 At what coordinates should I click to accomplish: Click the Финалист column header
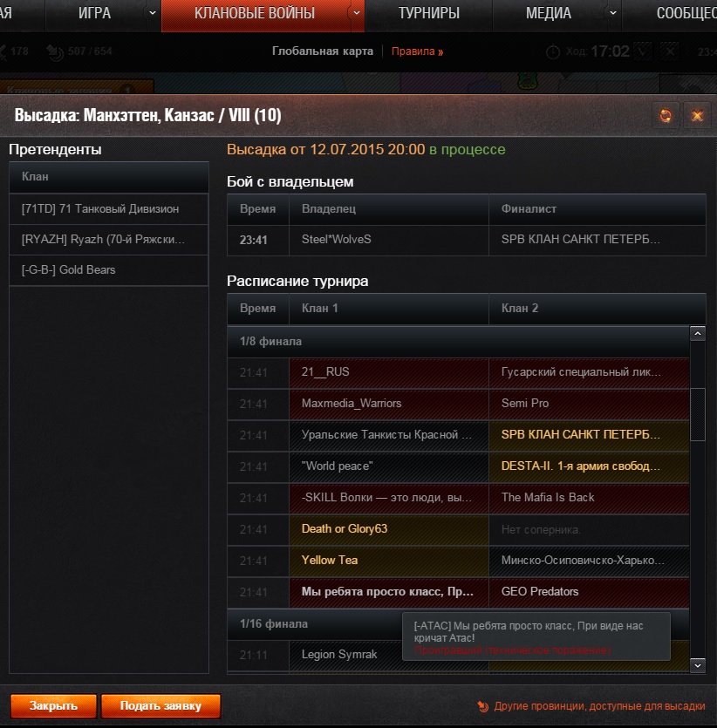pos(597,209)
